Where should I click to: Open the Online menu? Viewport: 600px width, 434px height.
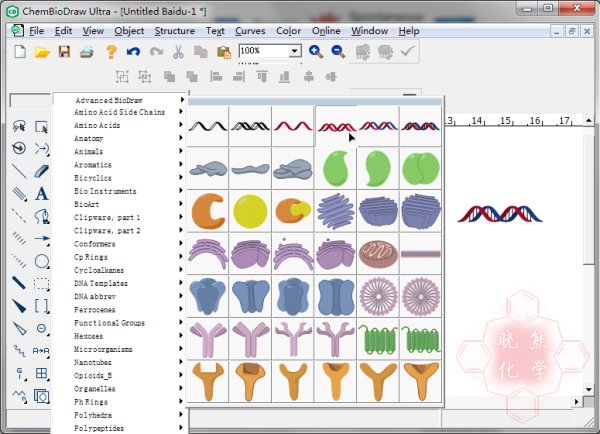click(x=326, y=31)
